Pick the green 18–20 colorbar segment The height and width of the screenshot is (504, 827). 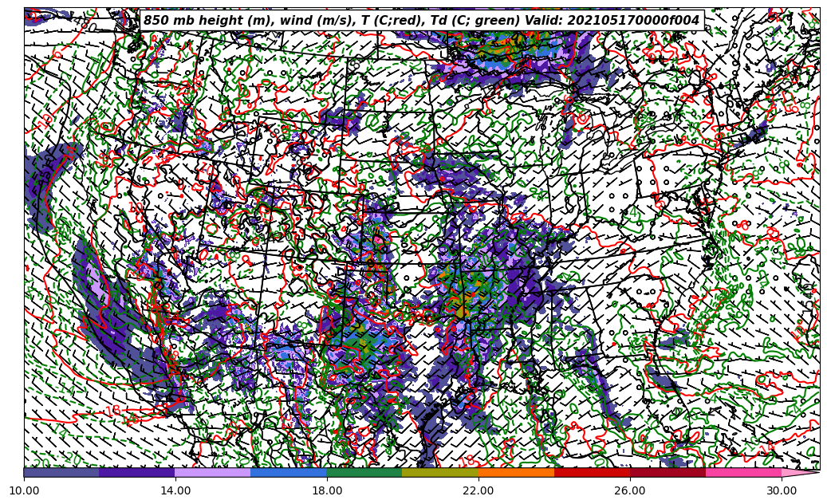364,472
